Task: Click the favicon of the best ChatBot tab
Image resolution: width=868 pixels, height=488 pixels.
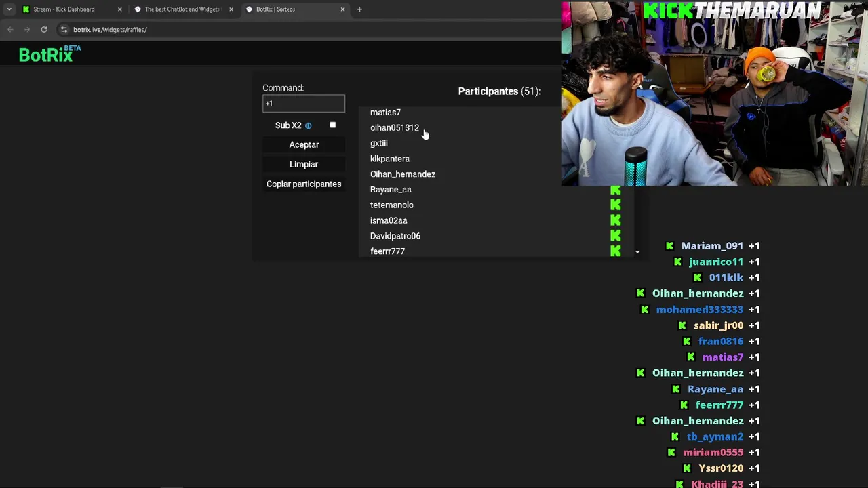Action: pyautogui.click(x=138, y=9)
